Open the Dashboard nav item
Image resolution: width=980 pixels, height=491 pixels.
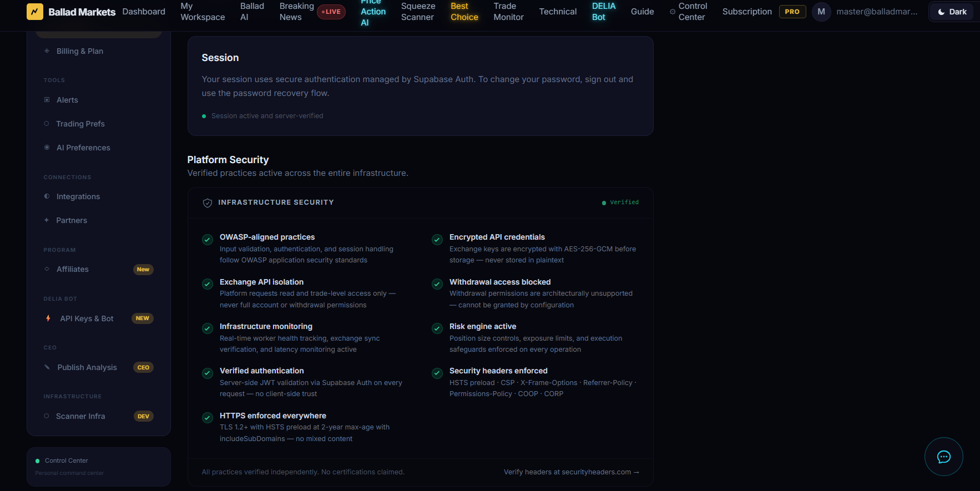coord(144,12)
